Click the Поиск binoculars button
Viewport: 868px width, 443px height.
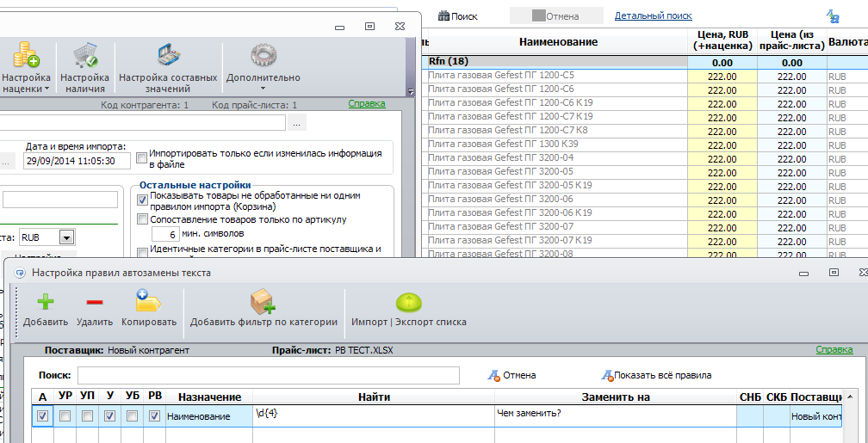tap(458, 16)
